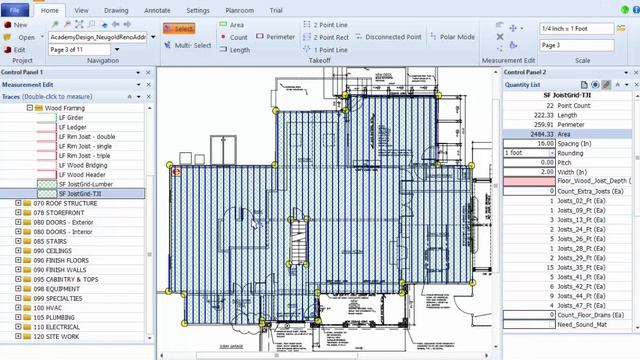Expand the 070 ROOF STRUCTURE folder
Screen dimensions: 640x360
(18, 203)
